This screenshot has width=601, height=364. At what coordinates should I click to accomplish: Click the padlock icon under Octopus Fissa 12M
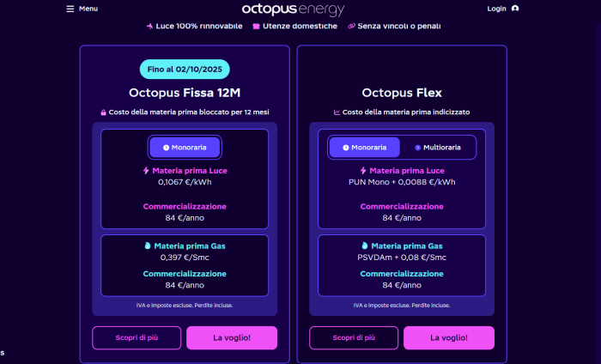pos(104,112)
